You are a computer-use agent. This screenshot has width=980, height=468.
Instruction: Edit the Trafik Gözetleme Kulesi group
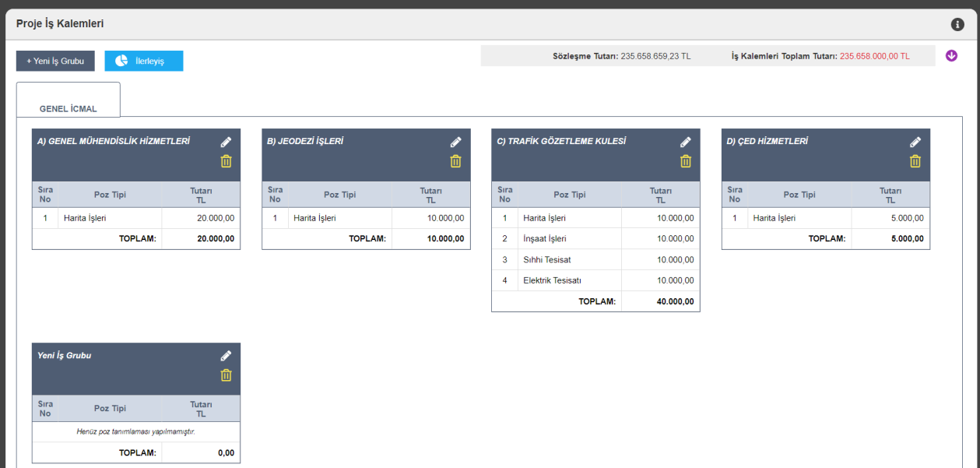[x=685, y=142]
